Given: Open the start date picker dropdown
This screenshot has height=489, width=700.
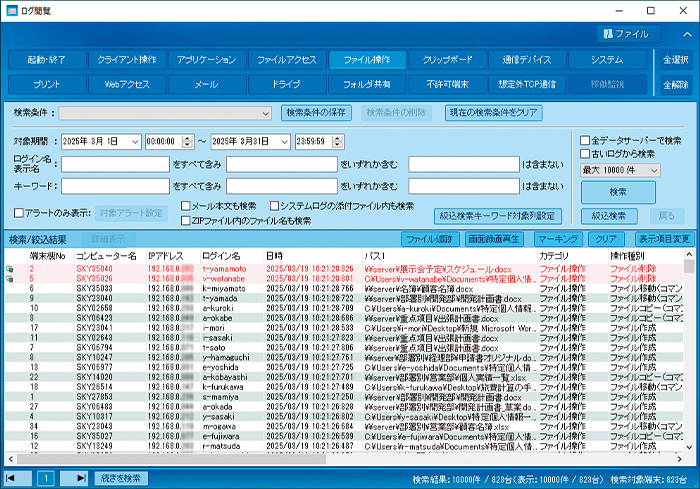Looking at the screenshot, I should (x=135, y=142).
